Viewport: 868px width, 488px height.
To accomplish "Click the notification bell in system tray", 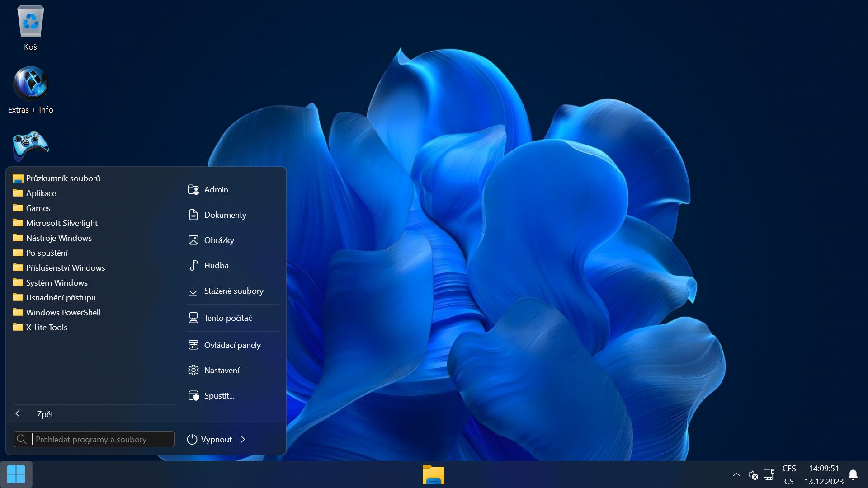I will [853, 474].
